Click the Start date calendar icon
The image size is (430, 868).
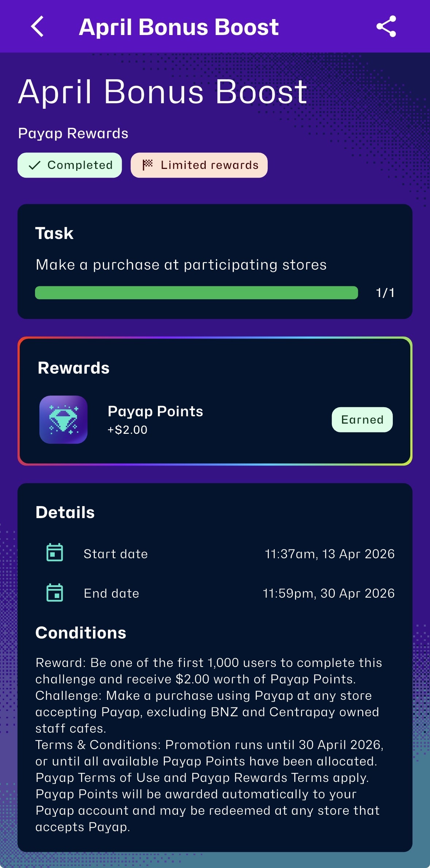point(55,552)
